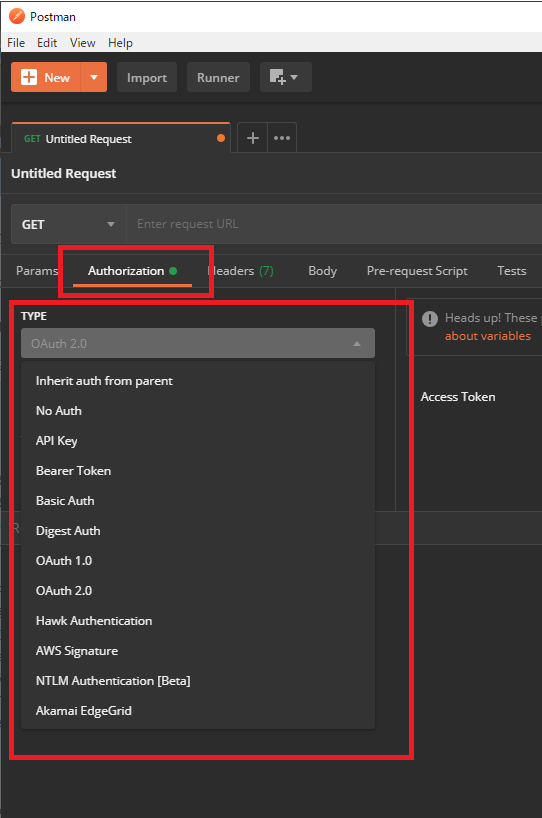
Task: Collapse the OAuth 2.0 type dropdown
Action: [x=198, y=343]
